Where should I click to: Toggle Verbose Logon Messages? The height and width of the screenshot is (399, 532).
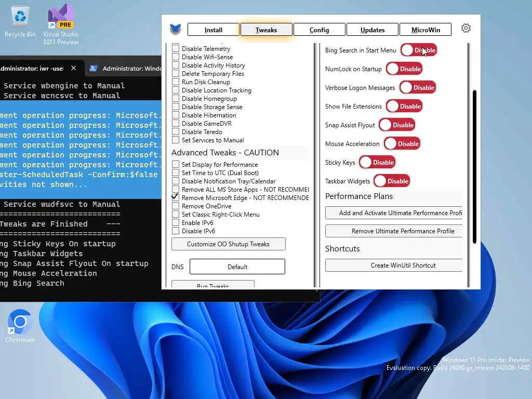tap(418, 87)
